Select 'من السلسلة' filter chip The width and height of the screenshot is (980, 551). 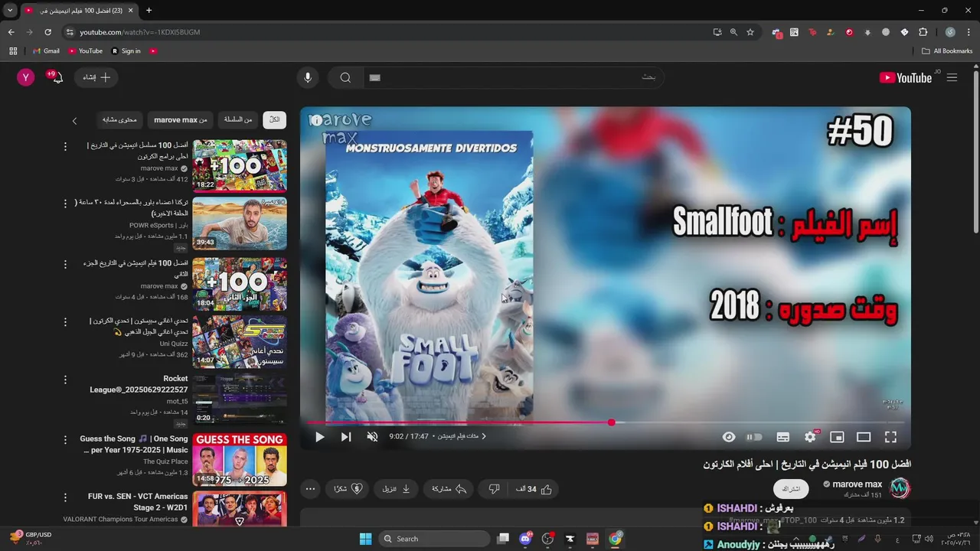point(238,120)
